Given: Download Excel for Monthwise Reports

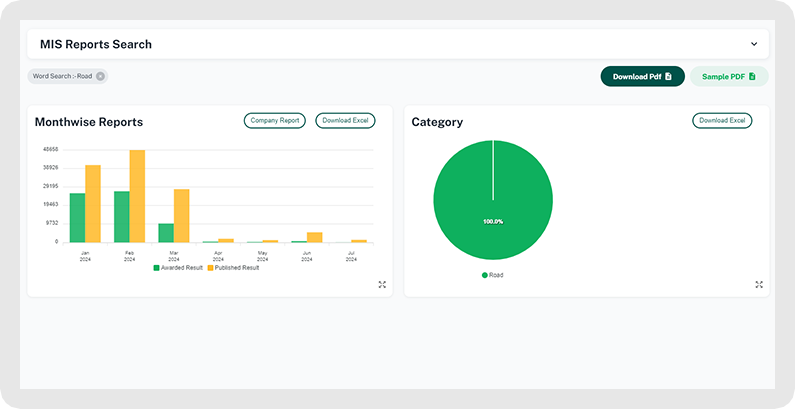Looking at the screenshot, I should point(345,120).
